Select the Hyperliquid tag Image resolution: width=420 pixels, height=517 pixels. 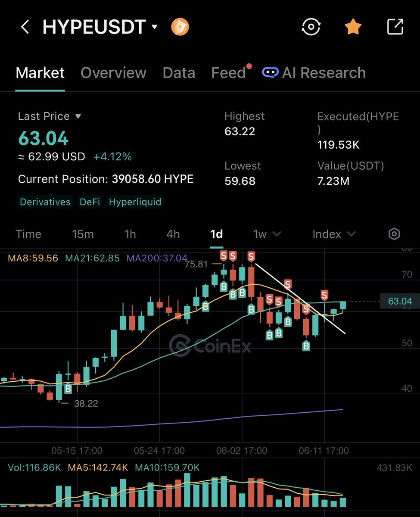pos(135,202)
